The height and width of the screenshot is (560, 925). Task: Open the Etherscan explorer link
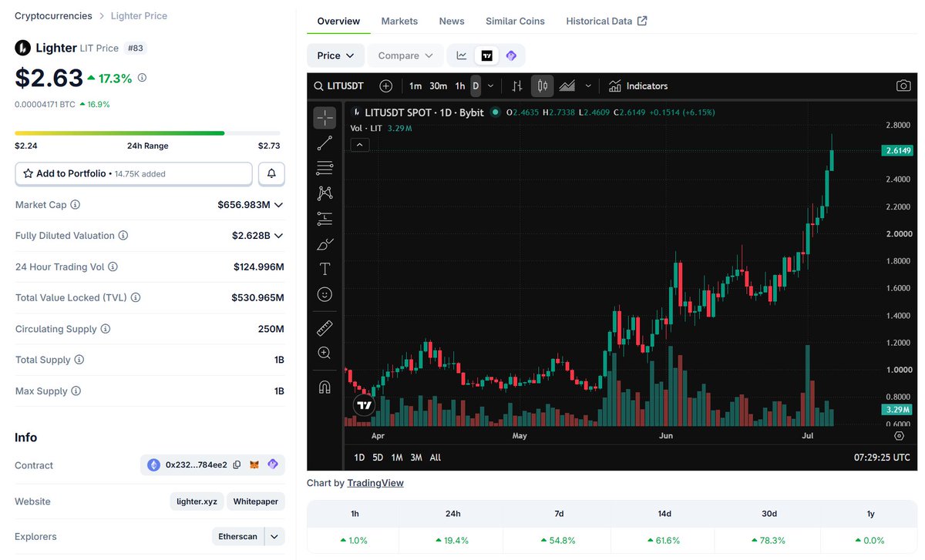(238, 536)
